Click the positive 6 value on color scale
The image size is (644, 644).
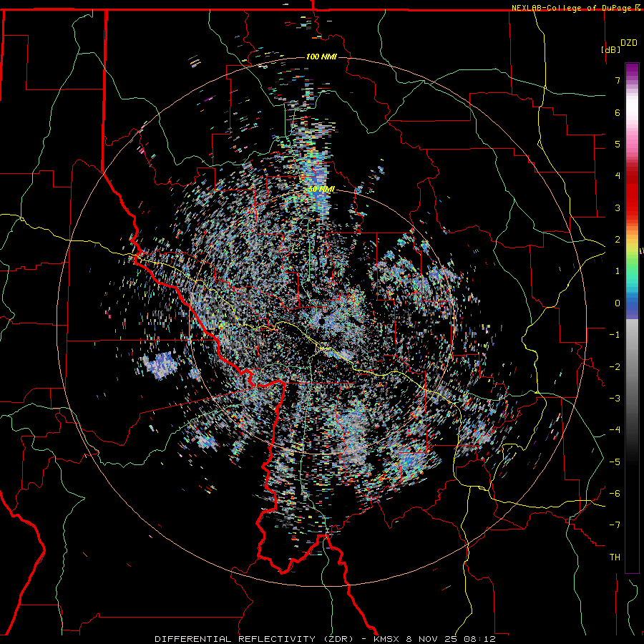click(618, 112)
